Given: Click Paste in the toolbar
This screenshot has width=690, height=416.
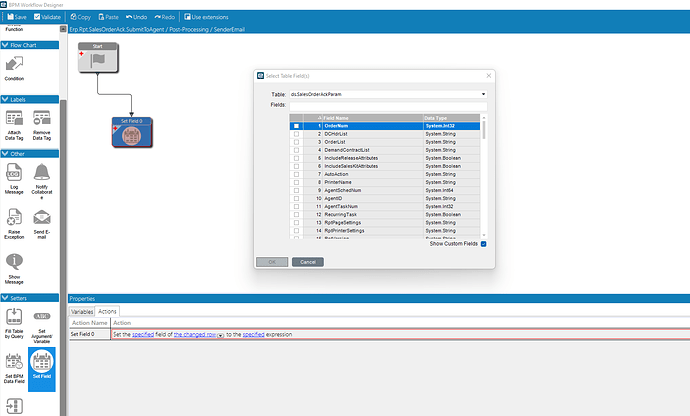Looking at the screenshot, I should pyautogui.click(x=108, y=17).
